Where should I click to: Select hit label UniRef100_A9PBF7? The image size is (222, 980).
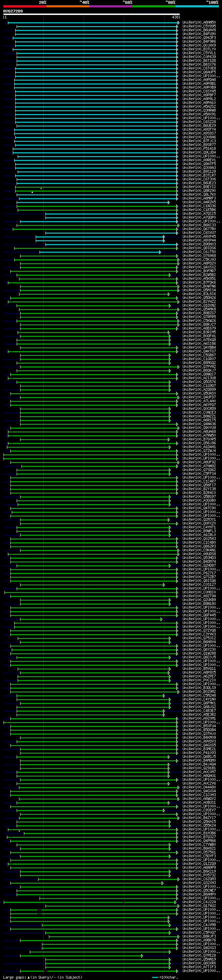[199, 95]
